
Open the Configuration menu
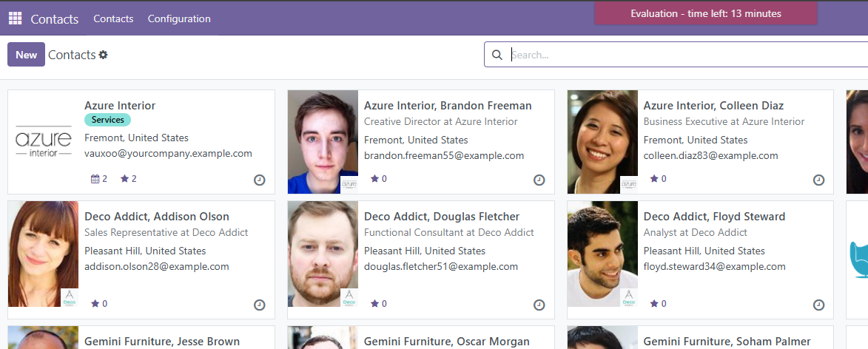(x=179, y=18)
